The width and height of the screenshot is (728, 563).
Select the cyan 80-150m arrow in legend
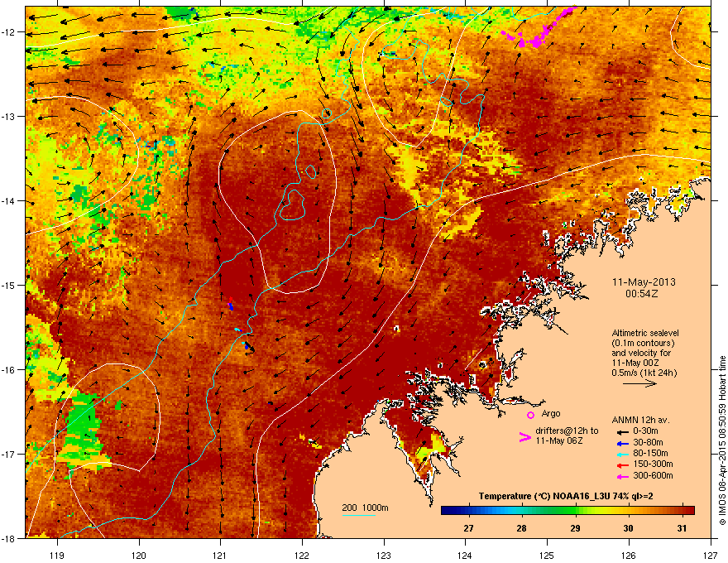(623, 454)
